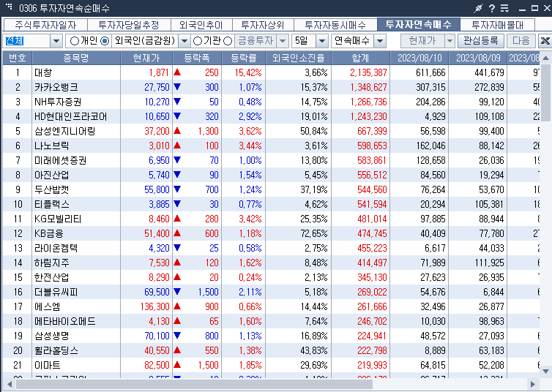Image resolution: width=552 pixels, height=392 pixels.
Task: Click the up arrow icon in KB금융 row
Action: click(177, 233)
